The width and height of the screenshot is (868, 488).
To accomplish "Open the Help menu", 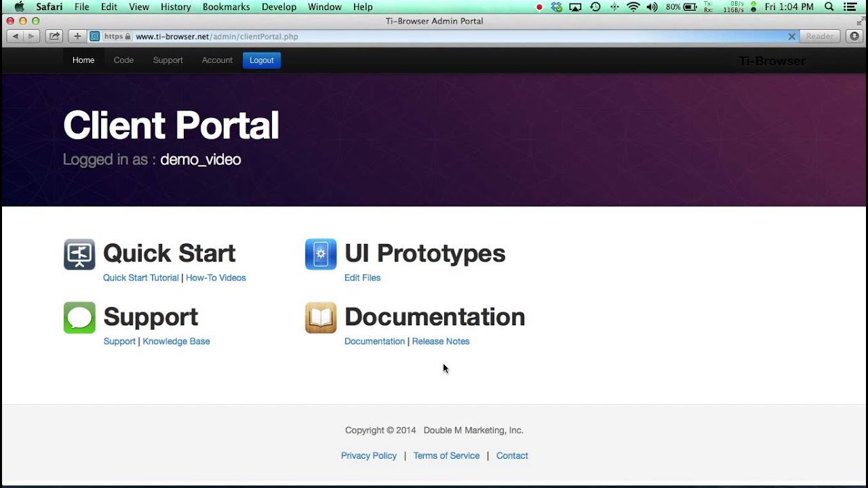I will pyautogui.click(x=363, y=7).
